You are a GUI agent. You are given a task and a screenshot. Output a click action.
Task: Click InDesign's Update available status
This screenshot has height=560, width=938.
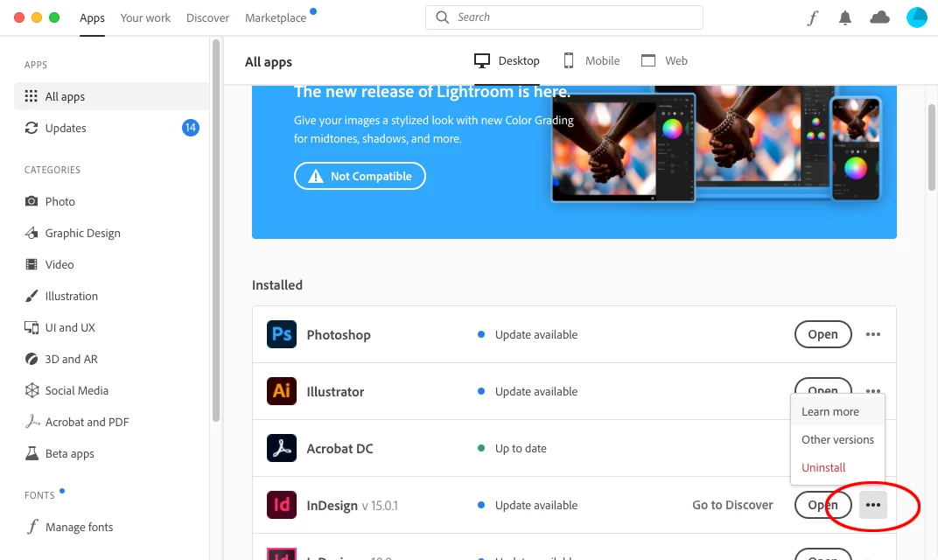pos(536,505)
